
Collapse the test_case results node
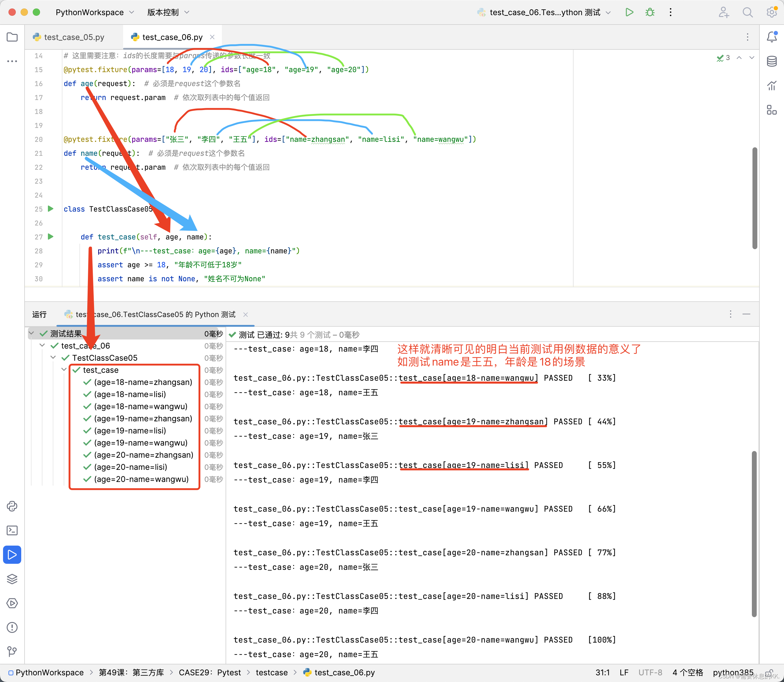[x=64, y=369]
